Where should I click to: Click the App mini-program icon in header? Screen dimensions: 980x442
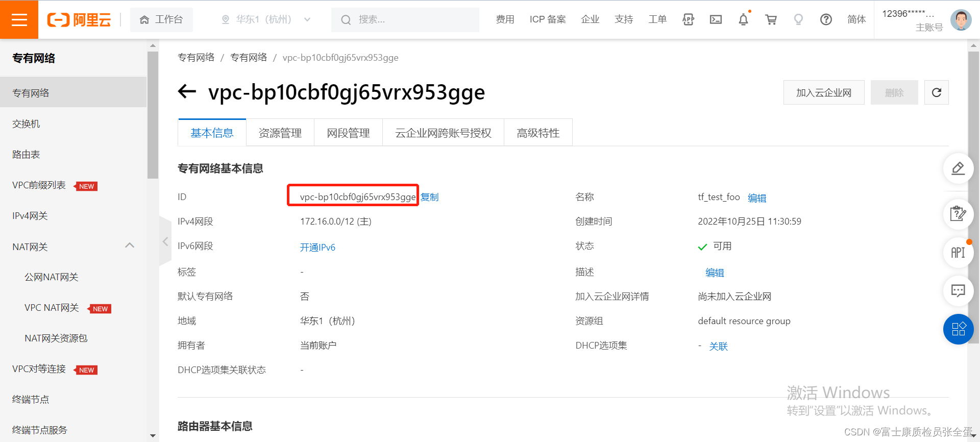(688, 19)
